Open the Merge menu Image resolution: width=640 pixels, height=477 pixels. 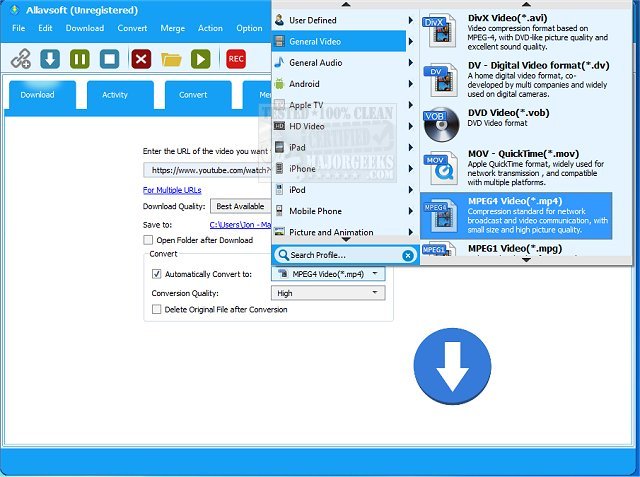point(173,28)
